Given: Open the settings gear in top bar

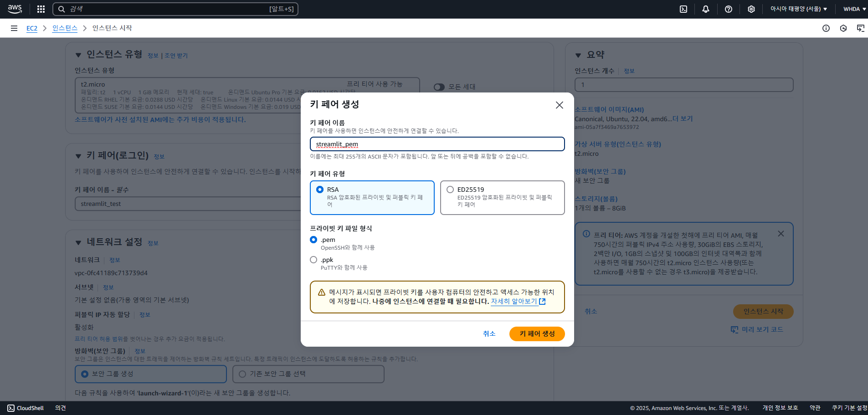Looking at the screenshot, I should pyautogui.click(x=751, y=9).
